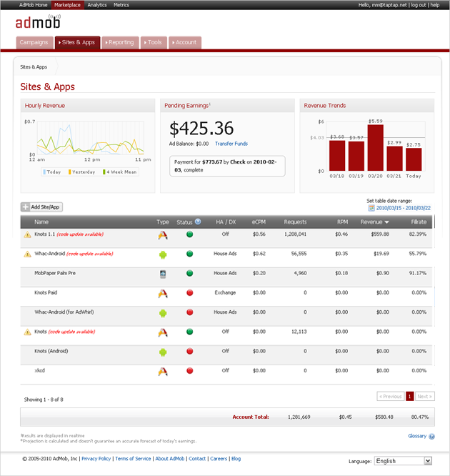The image size is (450, 476).
Task: Open the date range calendar icon
Action: (371, 208)
